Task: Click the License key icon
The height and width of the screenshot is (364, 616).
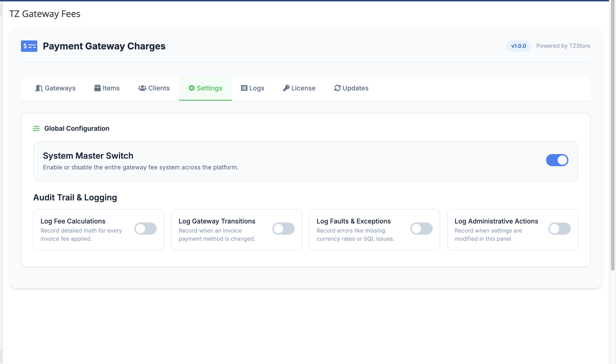Action: tap(286, 88)
